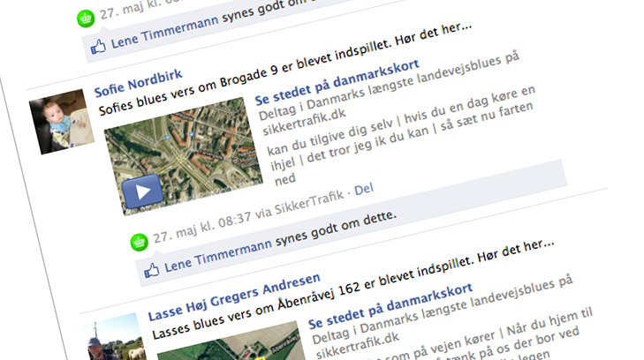Screen dimensions: 644x360
Task: Click the Brogade aerial map thumbnail
Action: click(184, 156)
